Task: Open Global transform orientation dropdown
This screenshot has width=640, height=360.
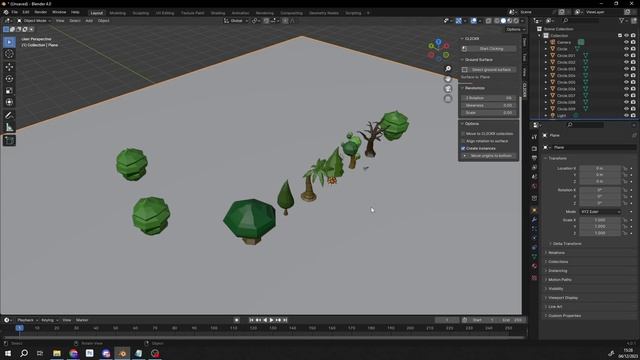Action: click(x=236, y=20)
